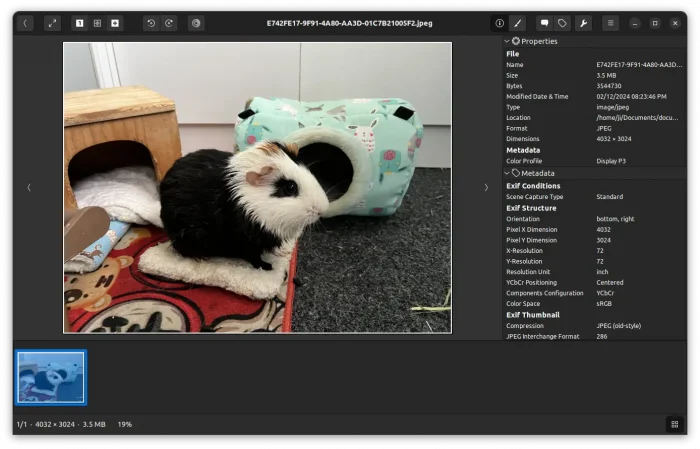Switch to 1:1 zoom mode

(x=79, y=23)
